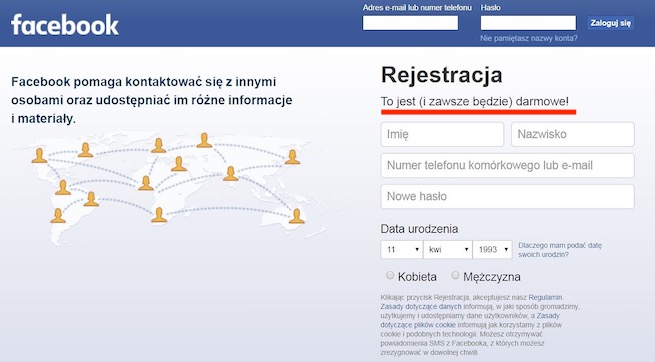Click the Facebook logo
655x362 pixels.
point(65,25)
